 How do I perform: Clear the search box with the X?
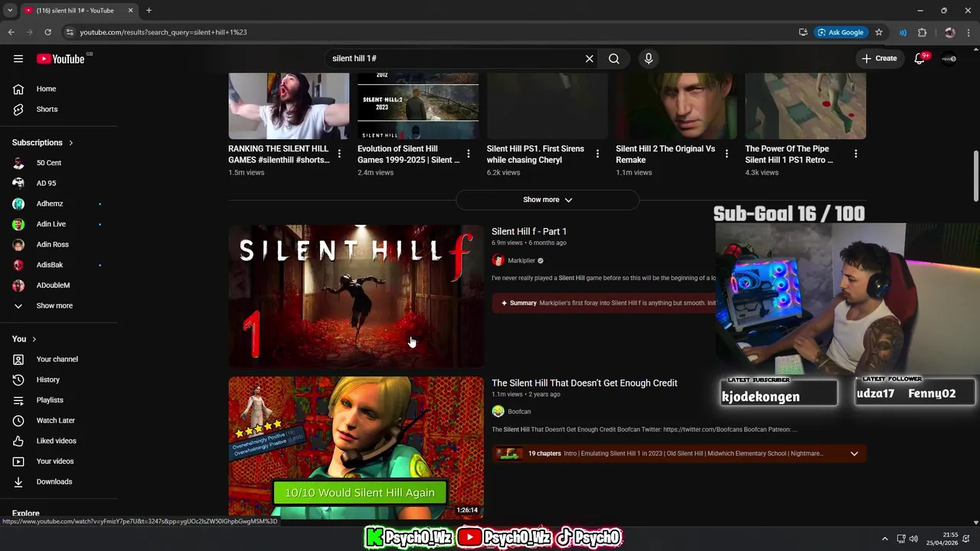590,58
